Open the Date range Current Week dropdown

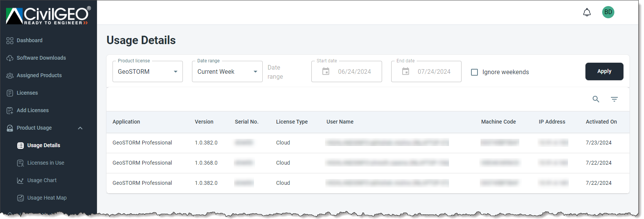click(227, 71)
